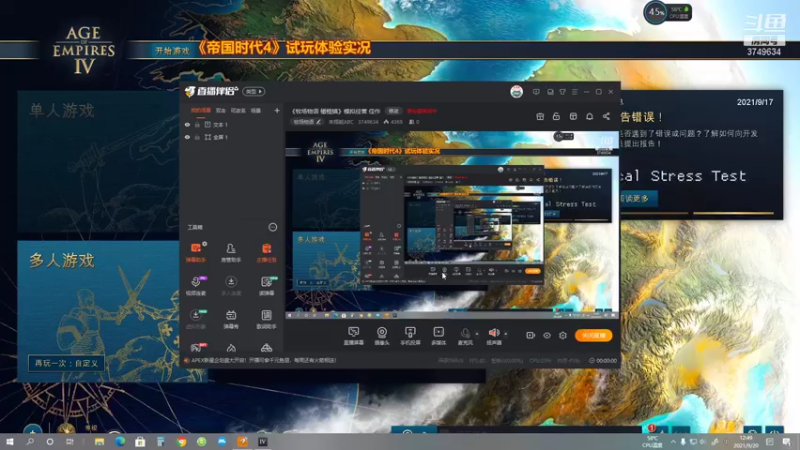Open Chrome from taskbar

(181, 442)
